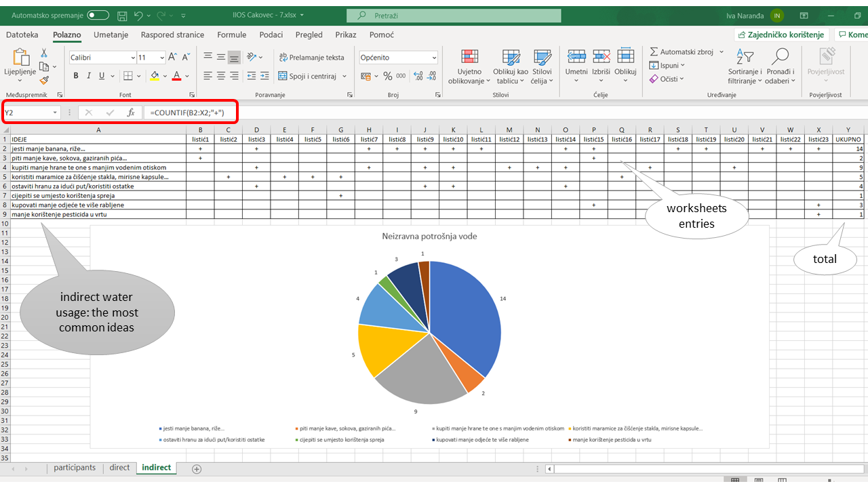
Task: Click the Increase indent icon
Action: pos(265,76)
